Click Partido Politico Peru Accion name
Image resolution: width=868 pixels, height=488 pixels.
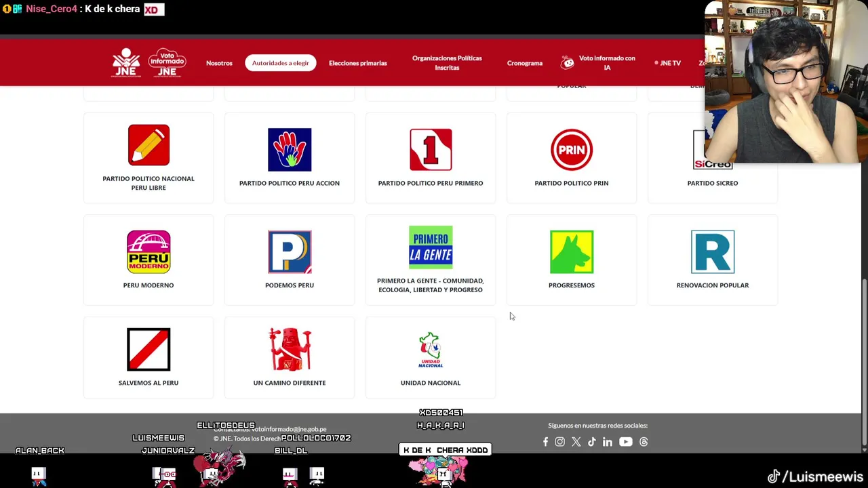pos(290,183)
